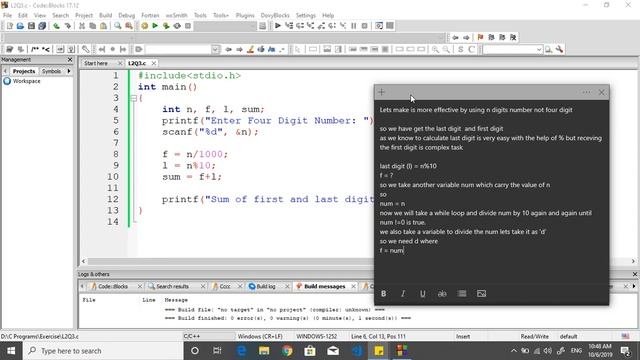Click the wrench options icon beside the search box
Viewport: 640px width, 360px height.
[x=560, y=49]
